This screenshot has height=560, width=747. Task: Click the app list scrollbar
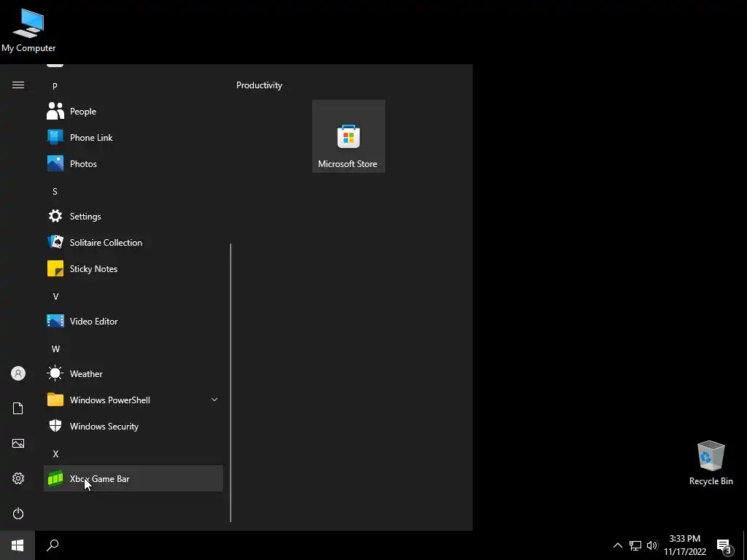pos(231,383)
